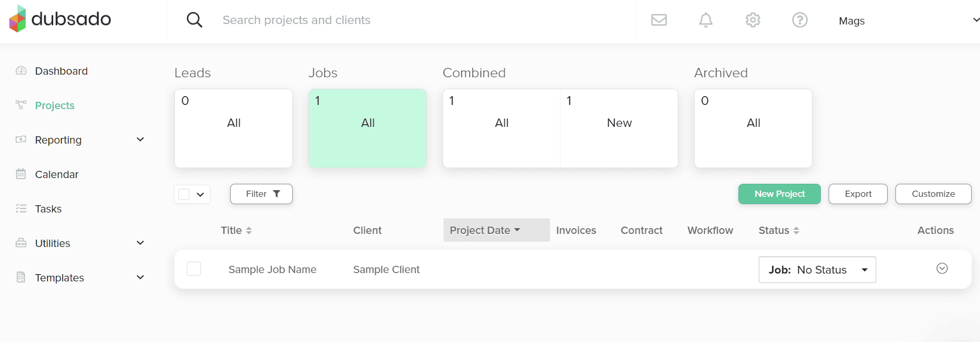Open the Job: No Status dropdown

click(x=817, y=269)
